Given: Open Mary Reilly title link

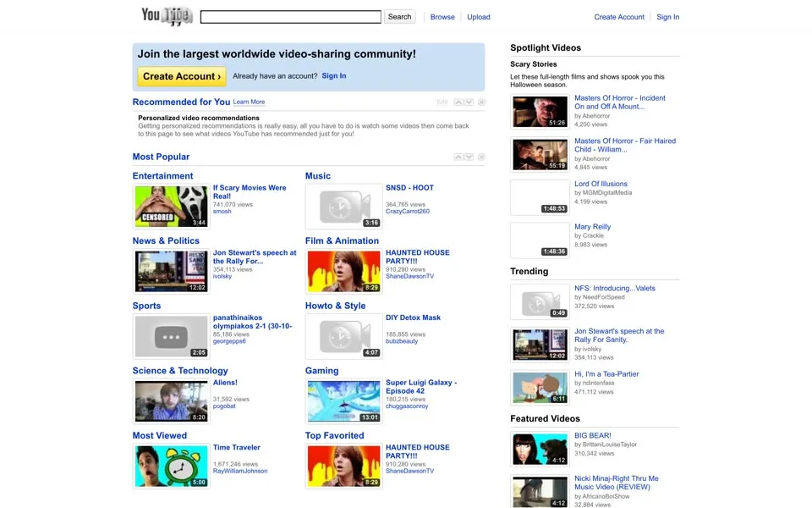Looking at the screenshot, I should (592, 227).
